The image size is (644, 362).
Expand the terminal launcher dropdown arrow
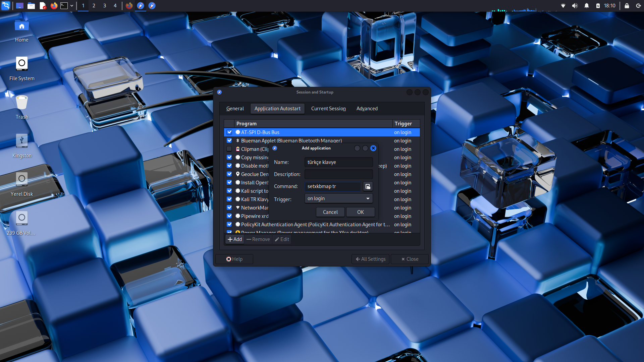[72, 6]
